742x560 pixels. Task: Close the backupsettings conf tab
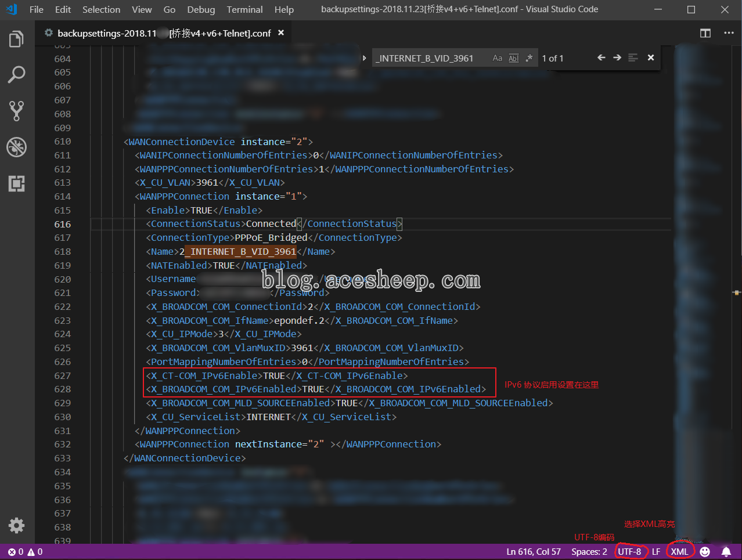281,33
